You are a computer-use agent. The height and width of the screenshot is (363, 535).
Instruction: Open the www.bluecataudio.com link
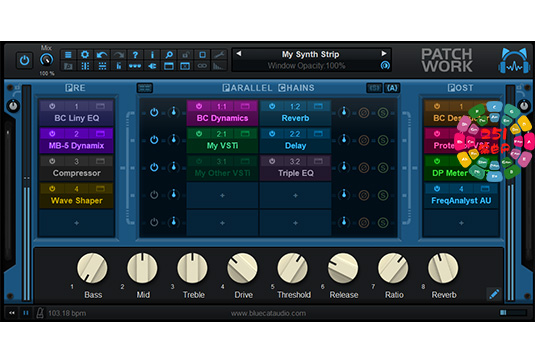[x=268, y=313]
